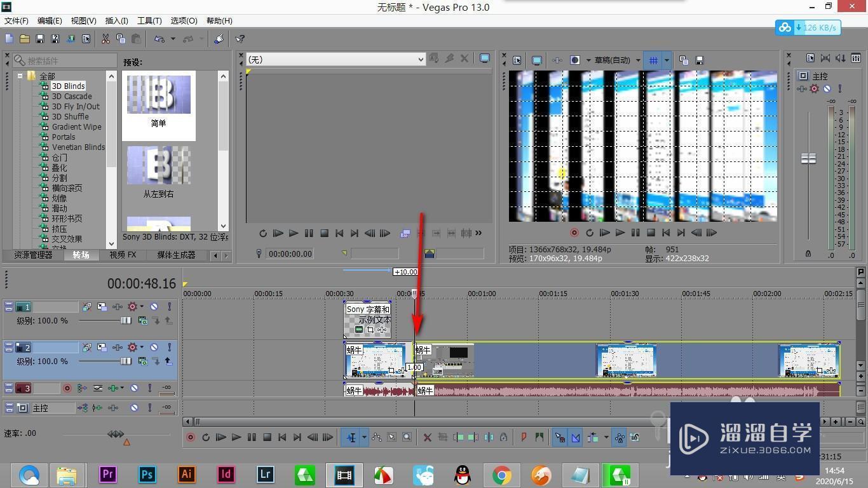Open the 文件(F) menu
The image size is (868, 488).
(x=16, y=21)
